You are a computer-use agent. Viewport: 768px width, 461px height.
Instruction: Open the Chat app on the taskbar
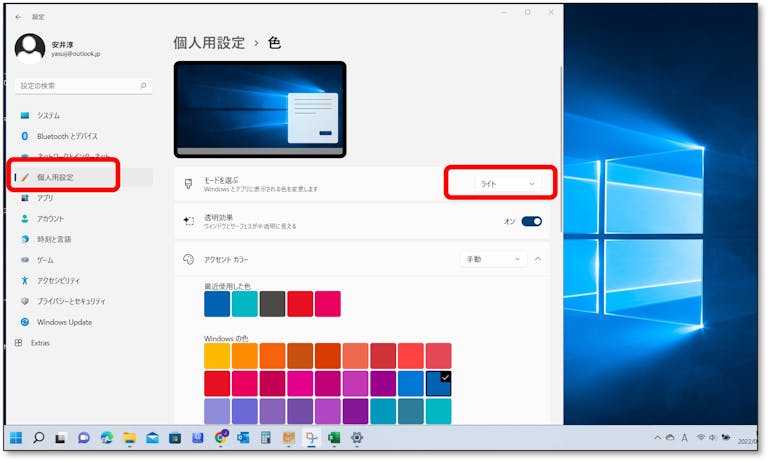pyautogui.click(x=84, y=438)
